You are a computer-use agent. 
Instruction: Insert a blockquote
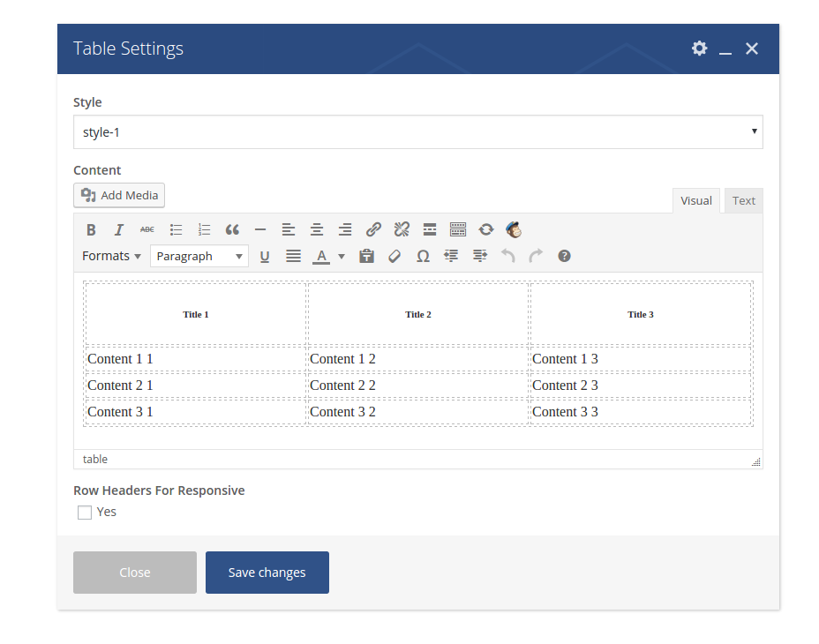[232, 229]
